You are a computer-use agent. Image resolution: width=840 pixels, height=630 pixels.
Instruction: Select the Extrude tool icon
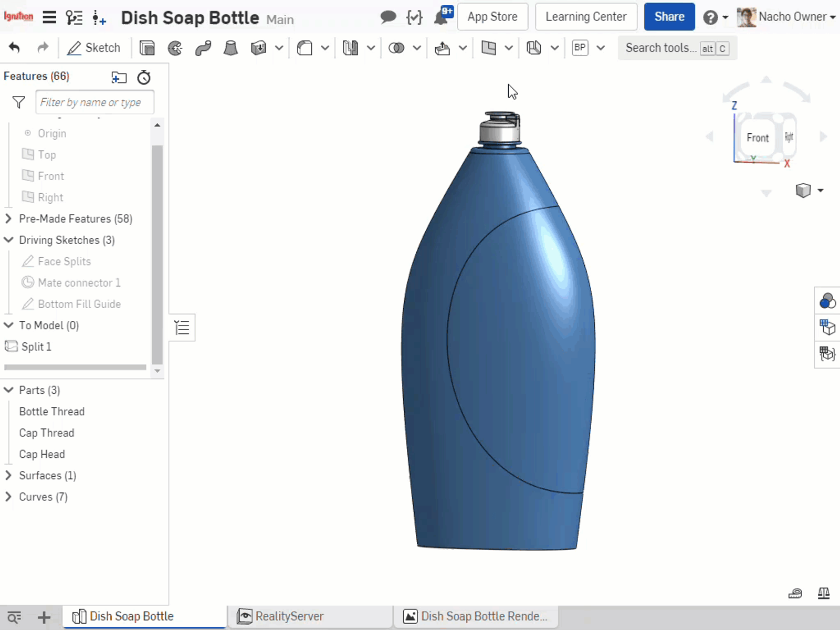pyautogui.click(x=147, y=48)
